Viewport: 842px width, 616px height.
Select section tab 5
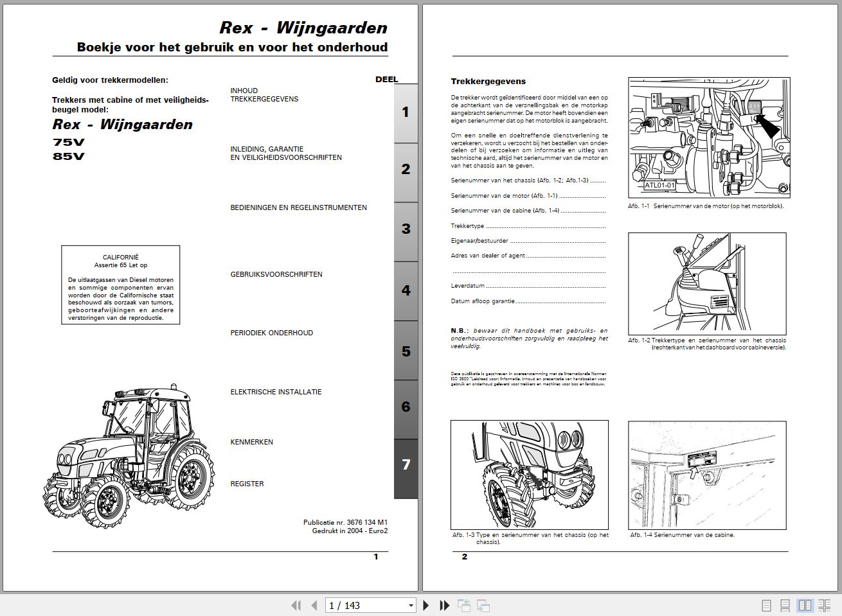(406, 351)
